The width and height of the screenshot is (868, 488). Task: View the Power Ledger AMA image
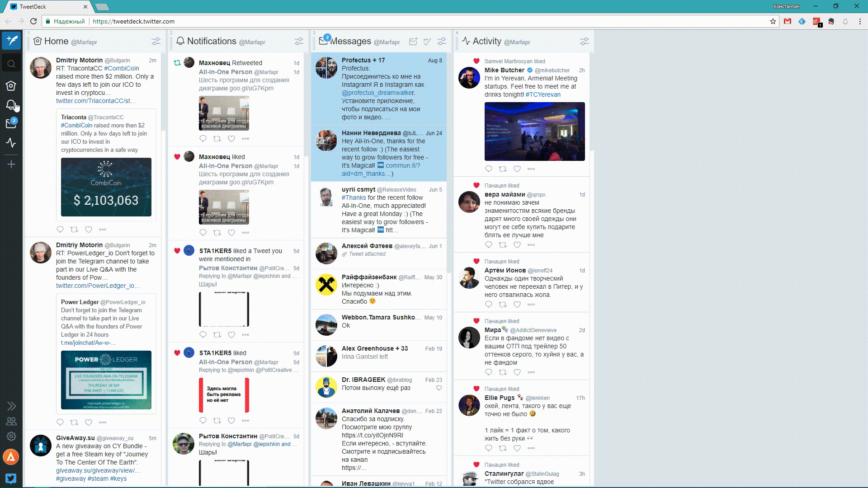(x=106, y=380)
